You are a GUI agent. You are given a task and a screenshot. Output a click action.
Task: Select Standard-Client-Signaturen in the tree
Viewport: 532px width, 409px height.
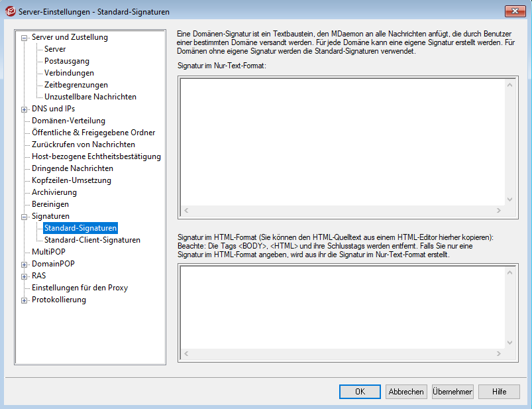tap(92, 240)
